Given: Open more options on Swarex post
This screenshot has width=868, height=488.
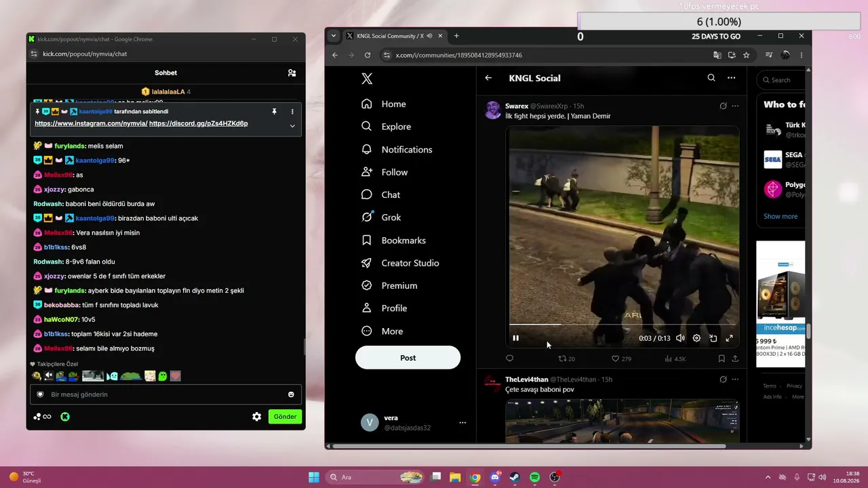Looking at the screenshot, I should pyautogui.click(x=735, y=106).
